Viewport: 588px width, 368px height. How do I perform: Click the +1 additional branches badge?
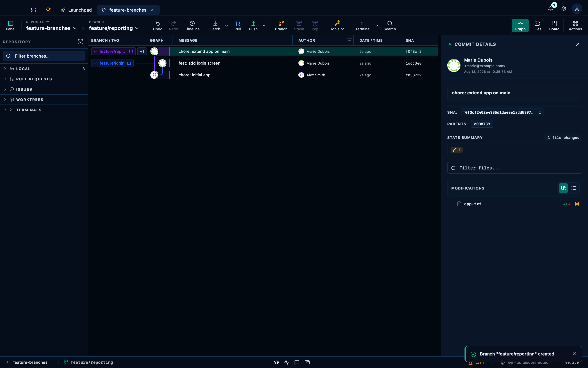click(x=142, y=51)
